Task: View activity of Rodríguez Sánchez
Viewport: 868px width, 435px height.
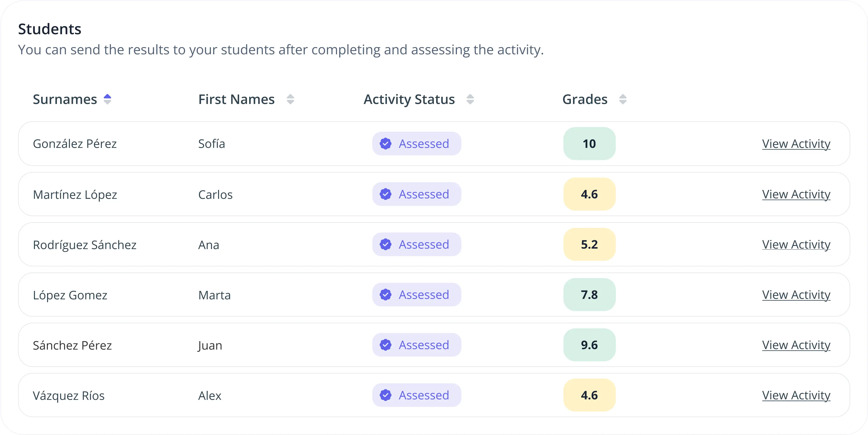Action: click(x=796, y=245)
